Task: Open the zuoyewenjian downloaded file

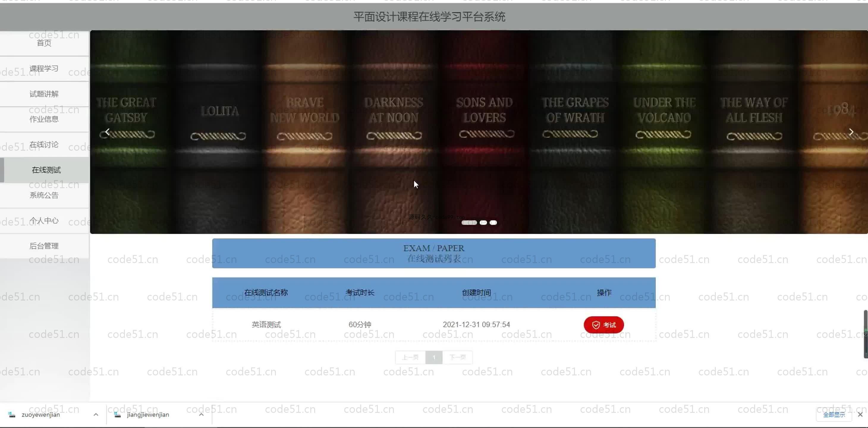Action: (x=40, y=415)
